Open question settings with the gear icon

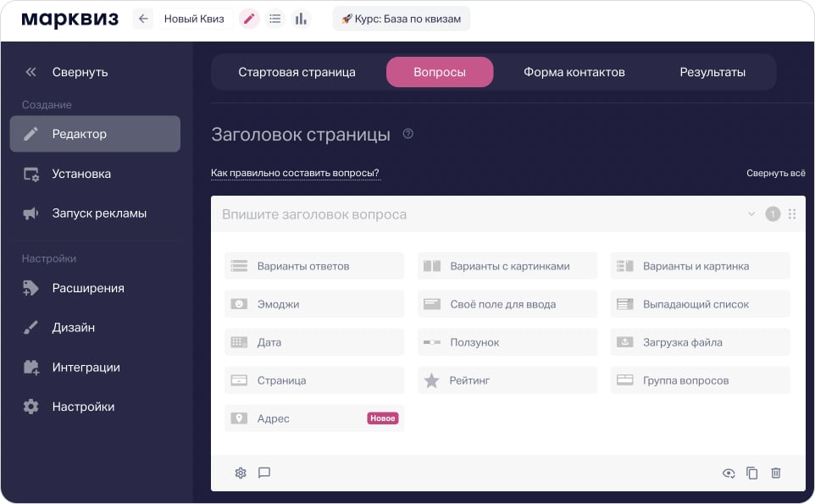(x=241, y=473)
